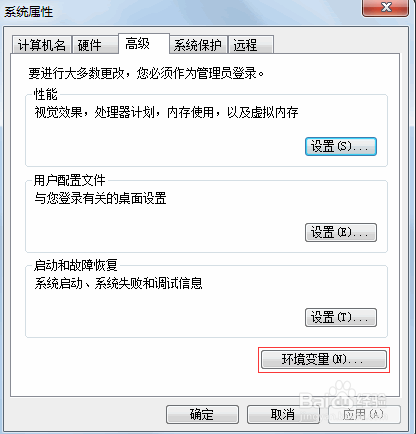Click the 取消 button

tap(283, 414)
